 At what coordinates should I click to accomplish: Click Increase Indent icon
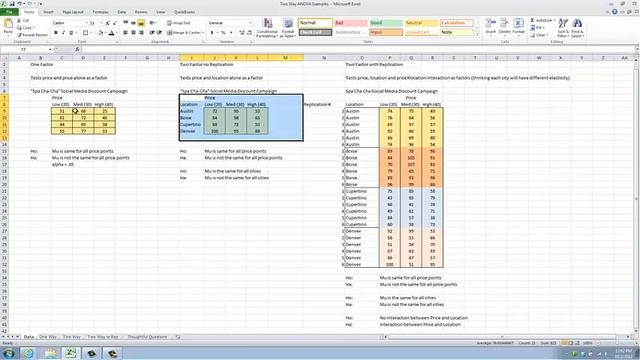coord(159,33)
